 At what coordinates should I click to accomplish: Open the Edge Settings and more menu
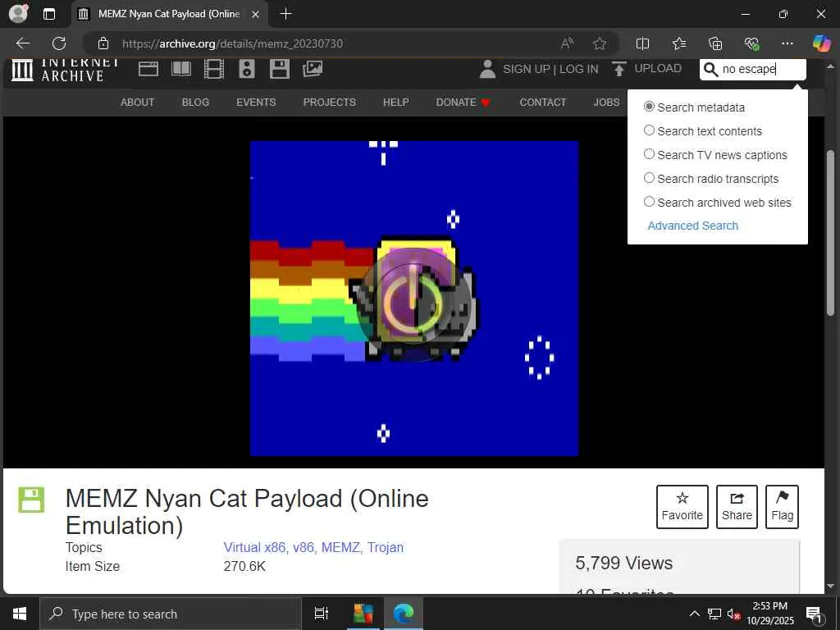787,43
